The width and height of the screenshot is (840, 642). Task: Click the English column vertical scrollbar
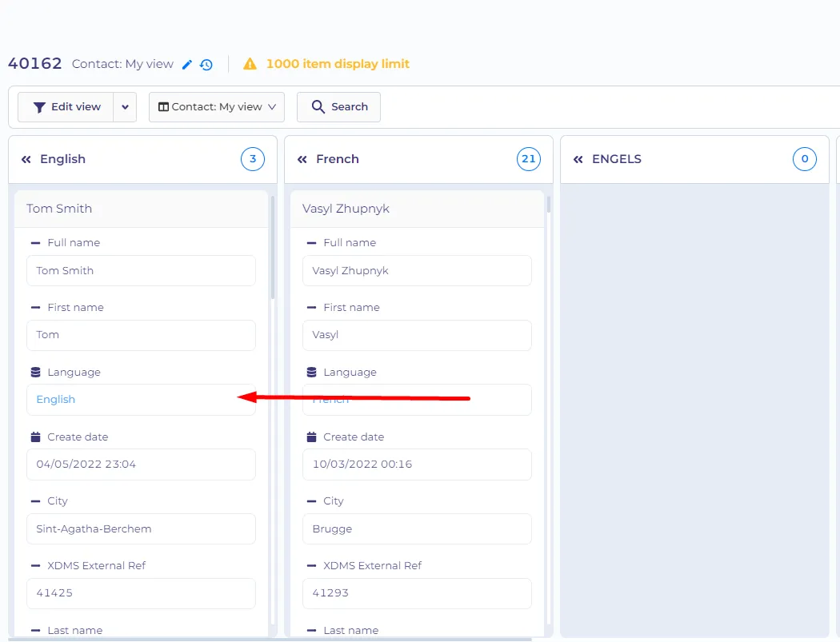[273, 248]
